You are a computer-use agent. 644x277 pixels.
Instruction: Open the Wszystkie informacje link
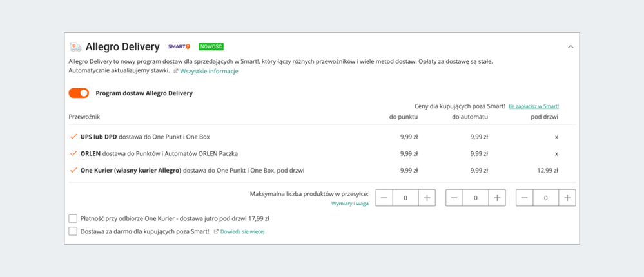[209, 72]
